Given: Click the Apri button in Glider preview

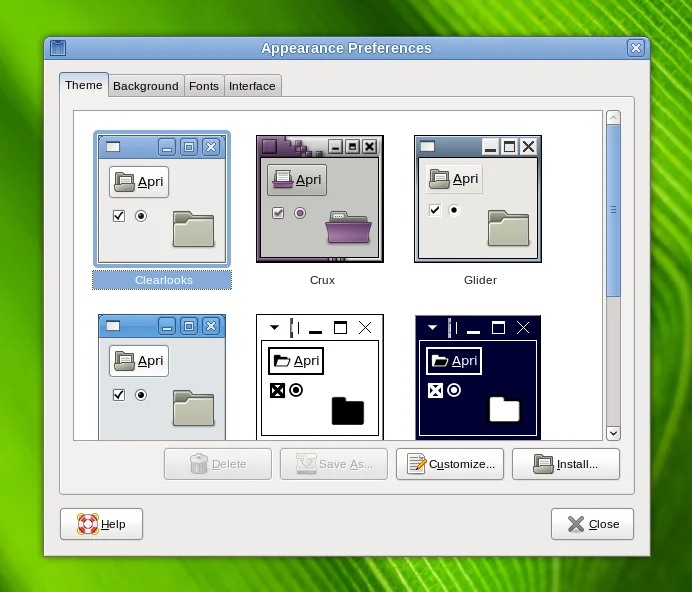Looking at the screenshot, I should [454, 179].
